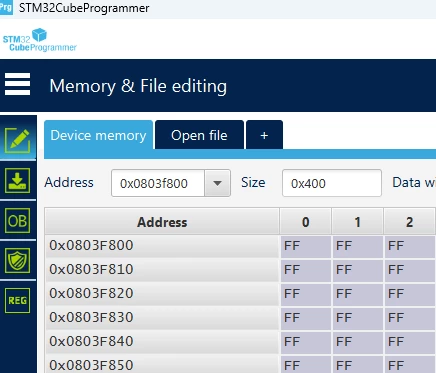Switch to the Device memory tab

pos(98,135)
